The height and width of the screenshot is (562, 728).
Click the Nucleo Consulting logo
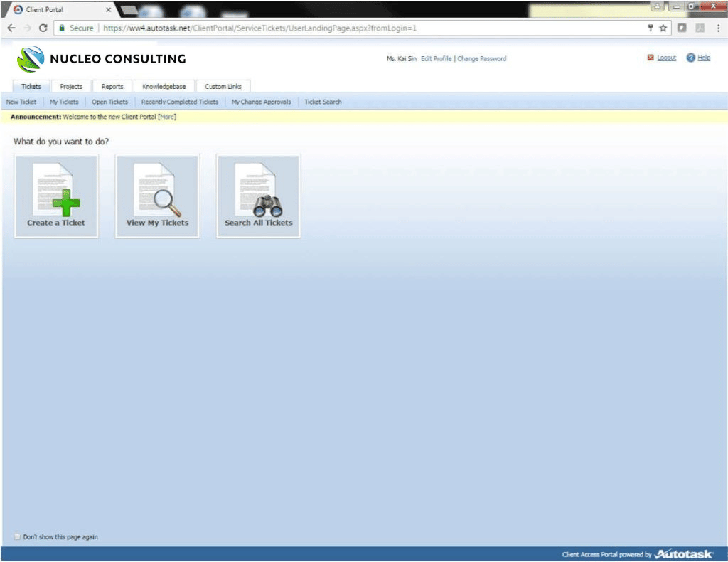(x=31, y=59)
